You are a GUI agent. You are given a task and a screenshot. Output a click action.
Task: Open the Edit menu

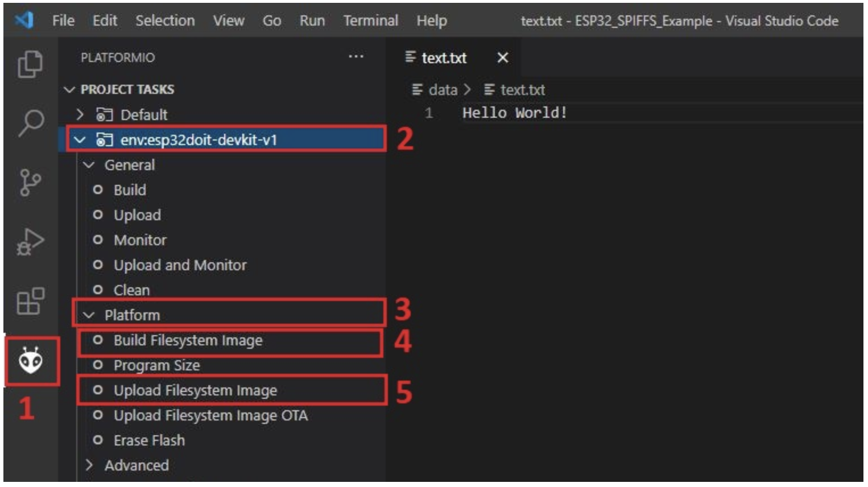pos(105,21)
